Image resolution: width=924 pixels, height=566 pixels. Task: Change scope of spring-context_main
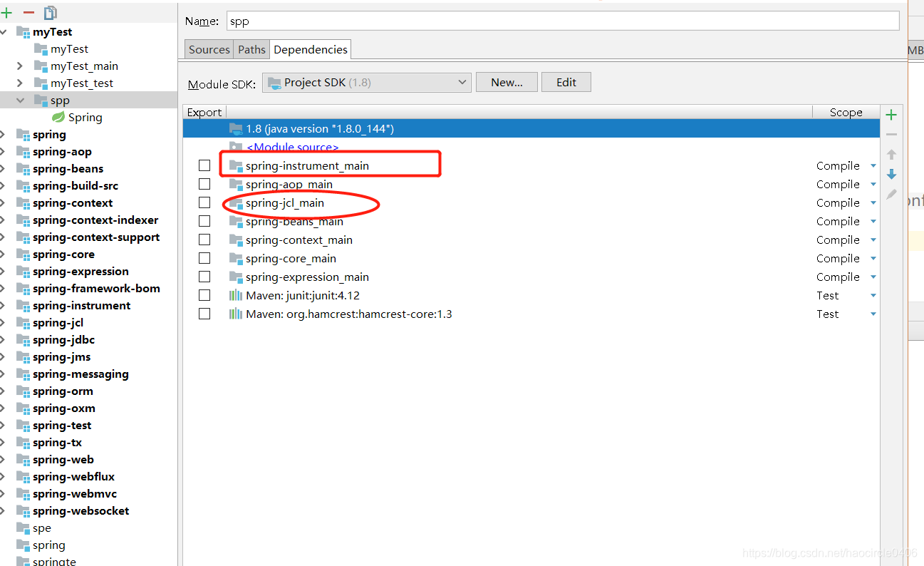tap(873, 240)
